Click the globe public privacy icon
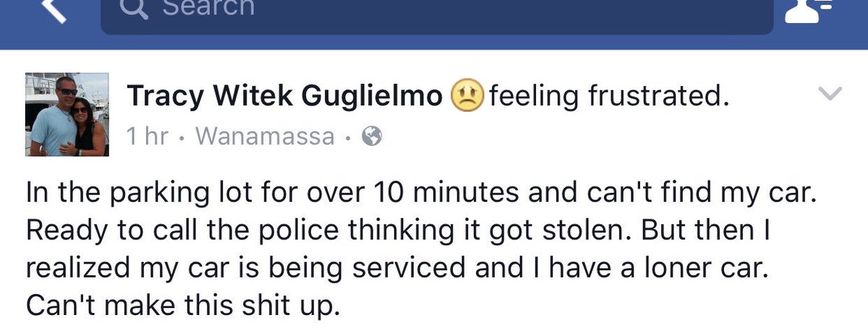Viewport: 868px width, 336px height. tap(371, 137)
